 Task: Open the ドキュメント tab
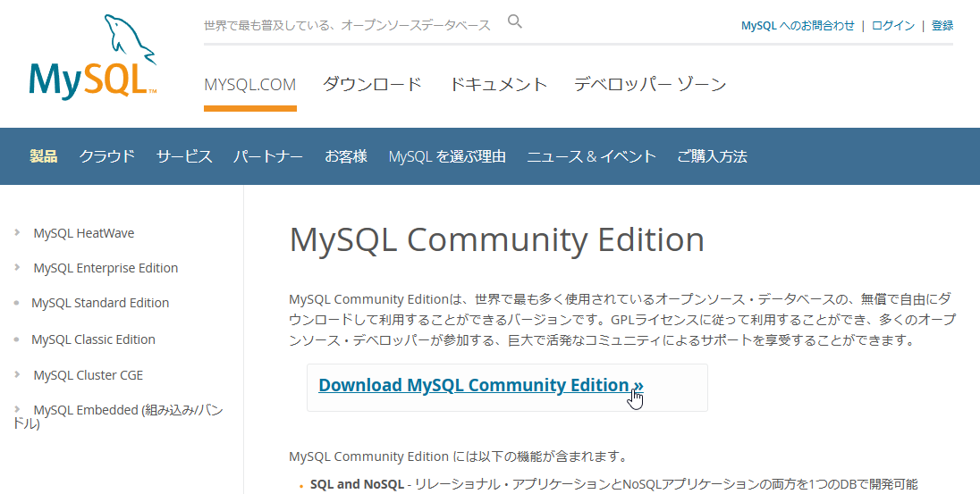498,84
